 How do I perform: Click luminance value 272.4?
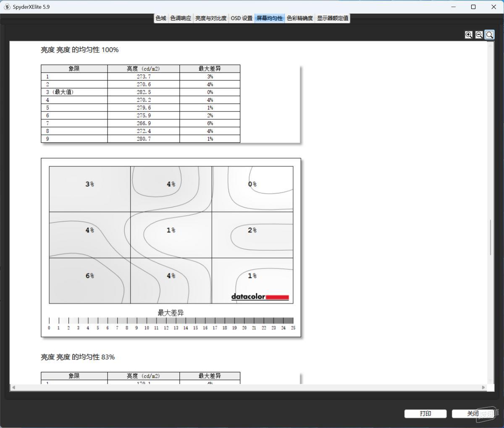[x=144, y=131]
